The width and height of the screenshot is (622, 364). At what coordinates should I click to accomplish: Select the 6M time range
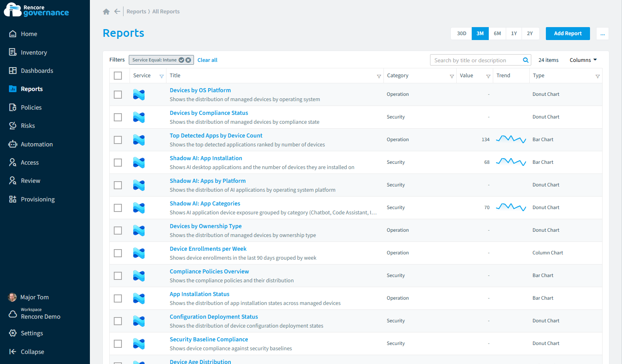tap(497, 34)
